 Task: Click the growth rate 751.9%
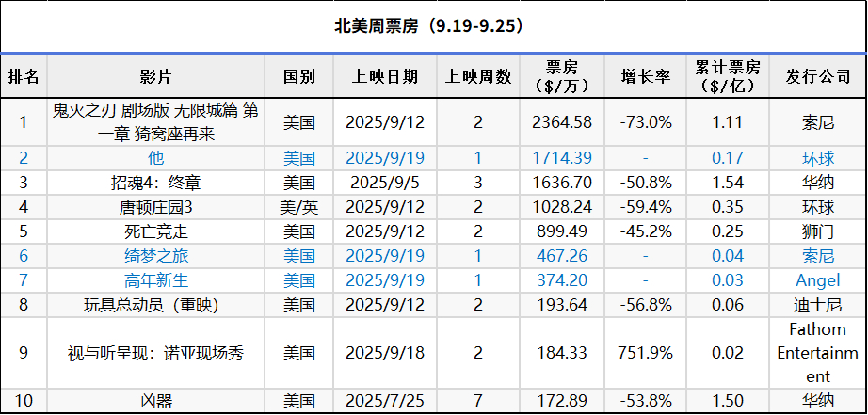click(646, 353)
